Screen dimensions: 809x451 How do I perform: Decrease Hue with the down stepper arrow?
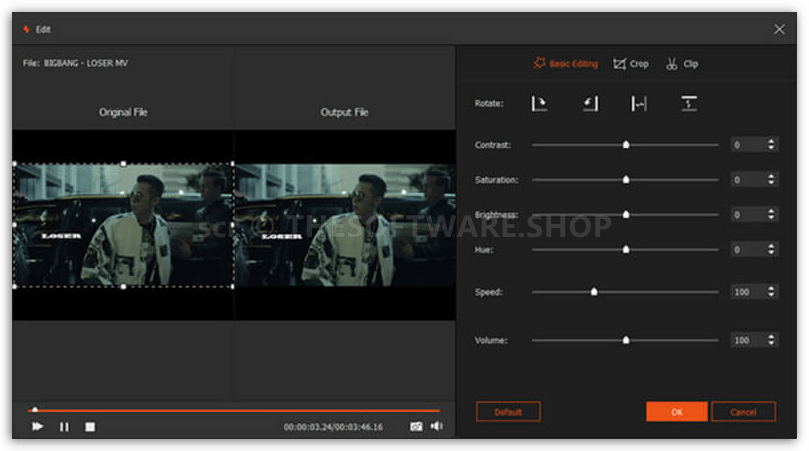(771, 253)
